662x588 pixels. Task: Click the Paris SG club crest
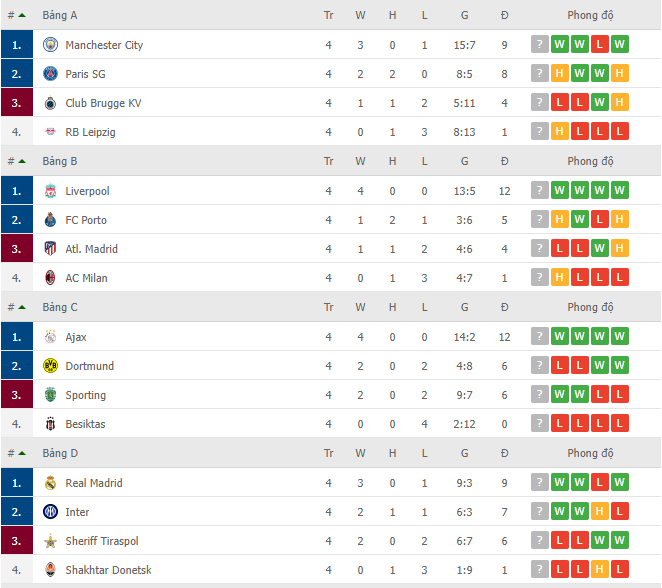(50, 74)
